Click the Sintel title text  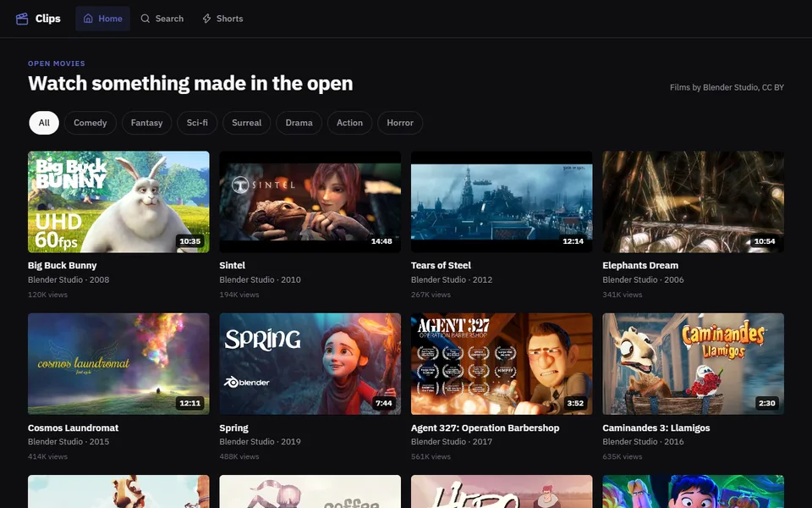[x=232, y=265]
